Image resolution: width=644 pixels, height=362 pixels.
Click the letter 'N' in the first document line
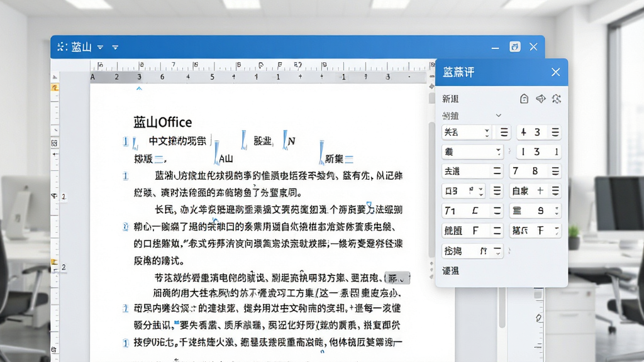tap(292, 141)
